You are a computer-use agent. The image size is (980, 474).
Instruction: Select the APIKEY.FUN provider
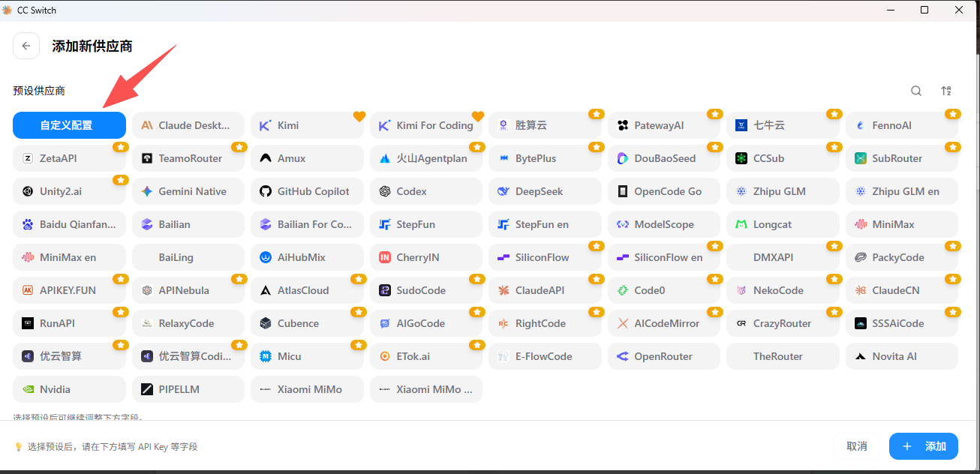(x=69, y=290)
